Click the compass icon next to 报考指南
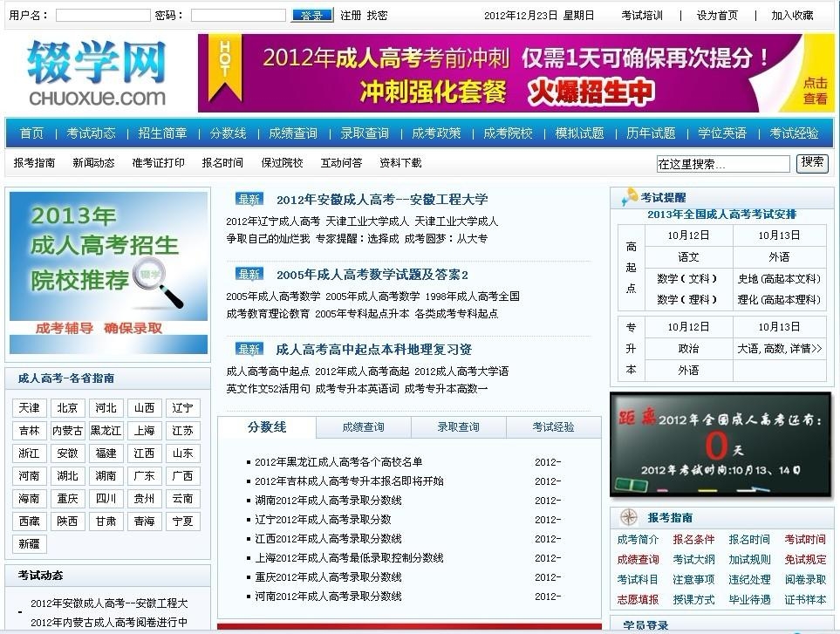Image resolution: width=840 pixels, height=634 pixels. [x=630, y=517]
